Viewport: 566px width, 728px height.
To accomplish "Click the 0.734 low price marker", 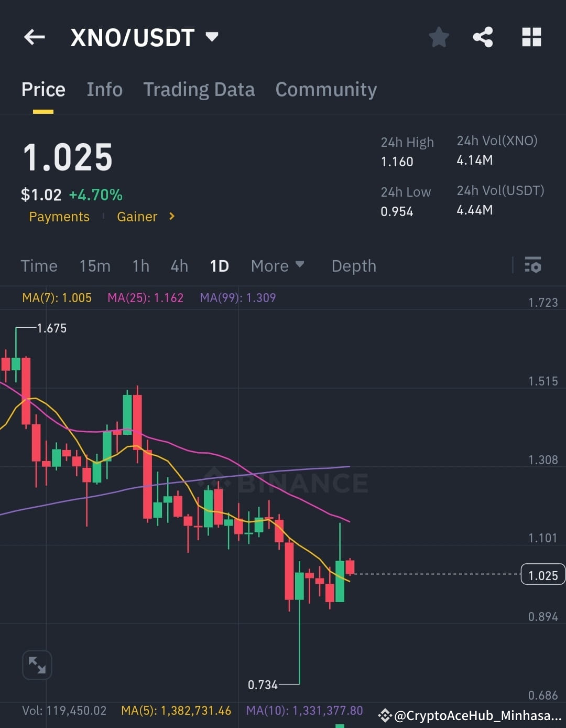I will click(263, 685).
